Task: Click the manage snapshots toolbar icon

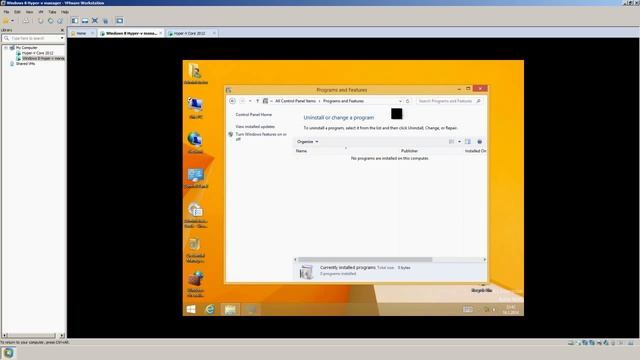Action: (60, 20)
